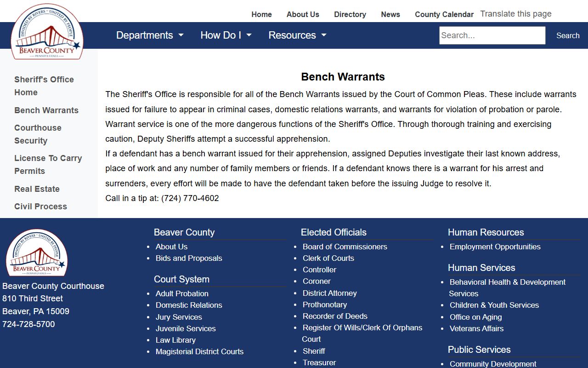This screenshot has width=588, height=368.
Task: Expand the Departments dropdown menu
Action: point(150,35)
